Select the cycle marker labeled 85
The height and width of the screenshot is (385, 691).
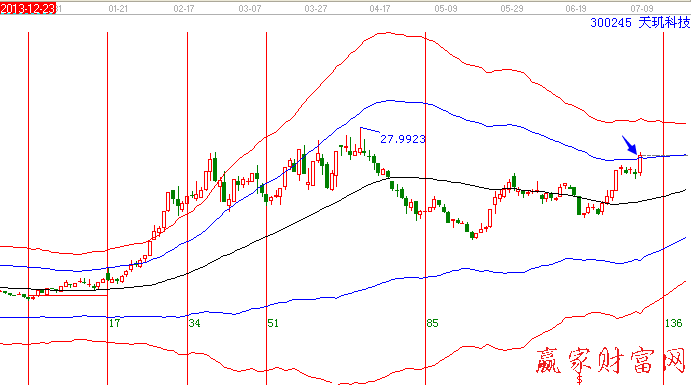pyautogui.click(x=432, y=323)
